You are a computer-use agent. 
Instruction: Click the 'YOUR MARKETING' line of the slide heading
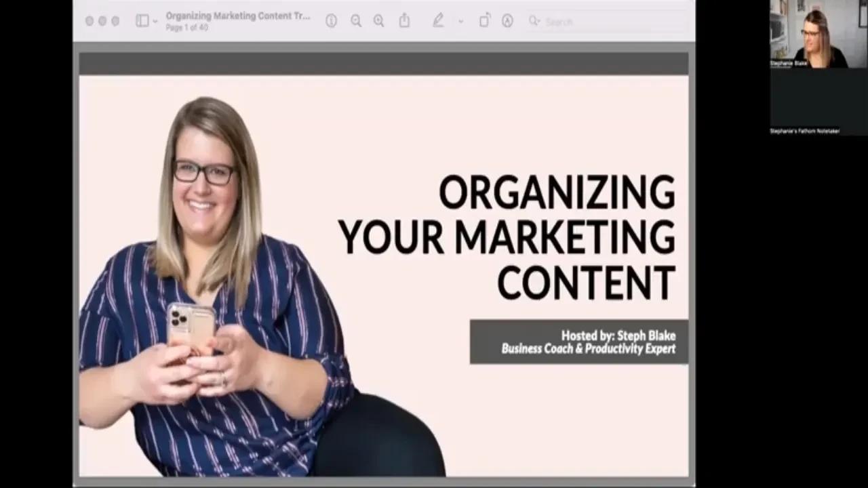point(507,237)
